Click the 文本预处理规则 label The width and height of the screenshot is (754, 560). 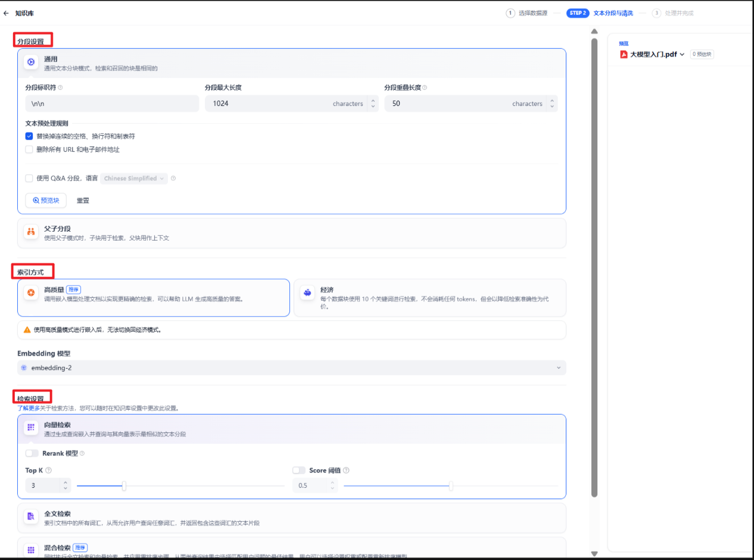pos(46,123)
